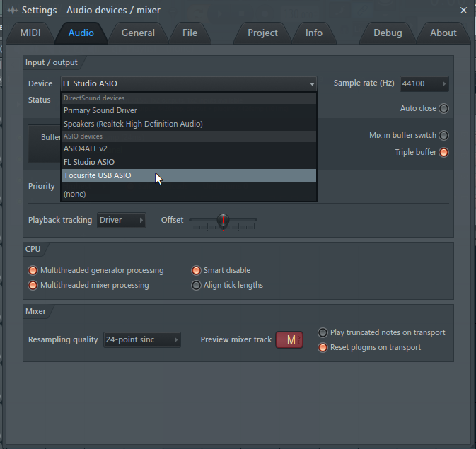Toggle the Auto close option
This screenshot has height=449, width=476.
443,108
